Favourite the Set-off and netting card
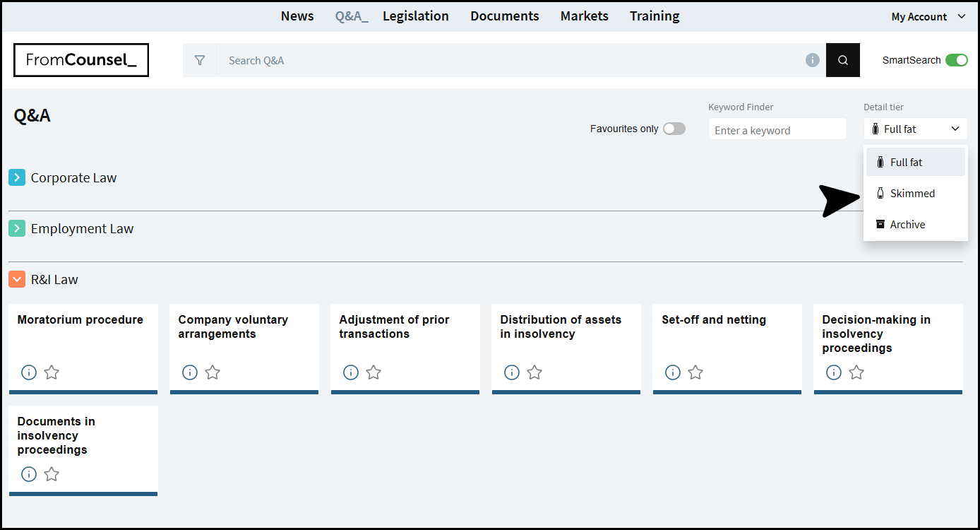This screenshot has height=530, width=980. 695,372
